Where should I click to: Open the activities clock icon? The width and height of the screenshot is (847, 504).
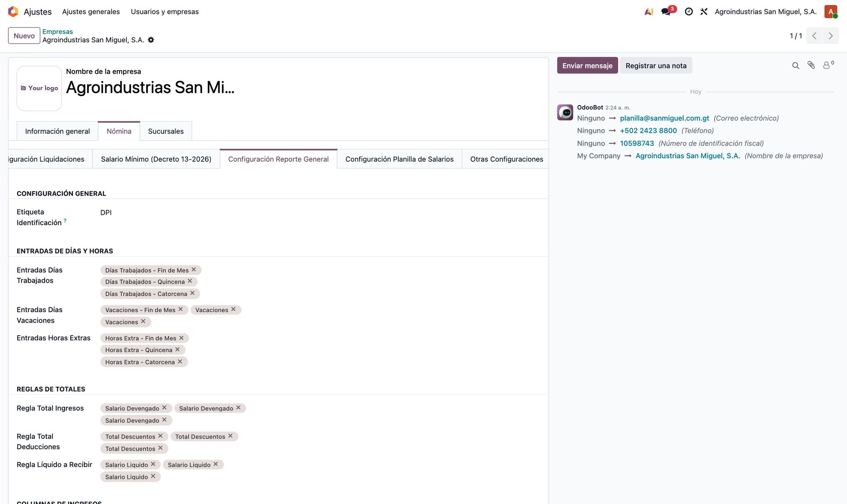click(x=688, y=11)
